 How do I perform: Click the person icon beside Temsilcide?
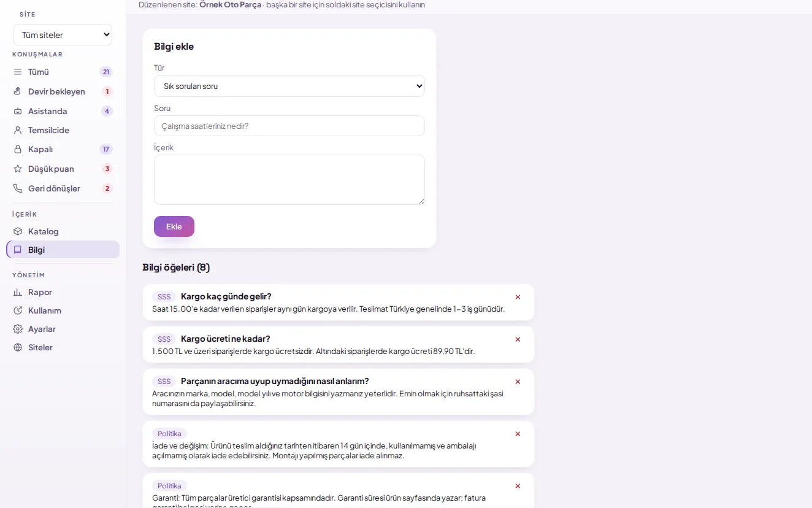point(18,130)
